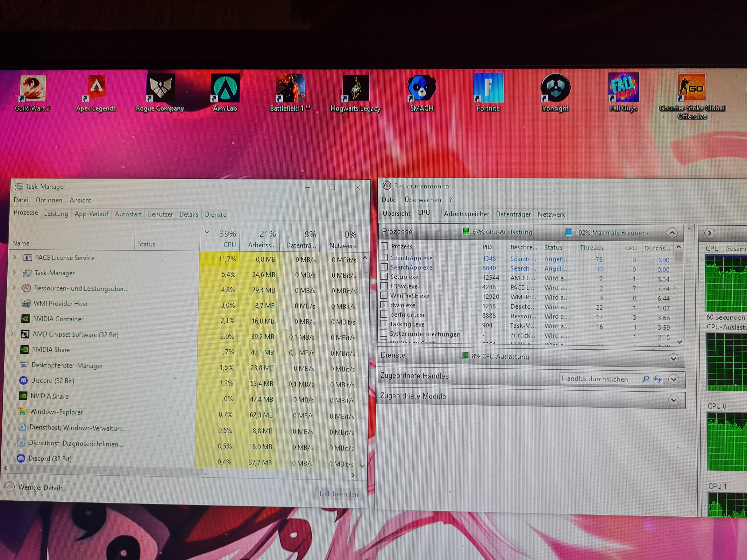Image resolution: width=747 pixels, height=560 pixels.
Task: Open the Guild Wars 2 desktop shortcut
Action: point(32,88)
